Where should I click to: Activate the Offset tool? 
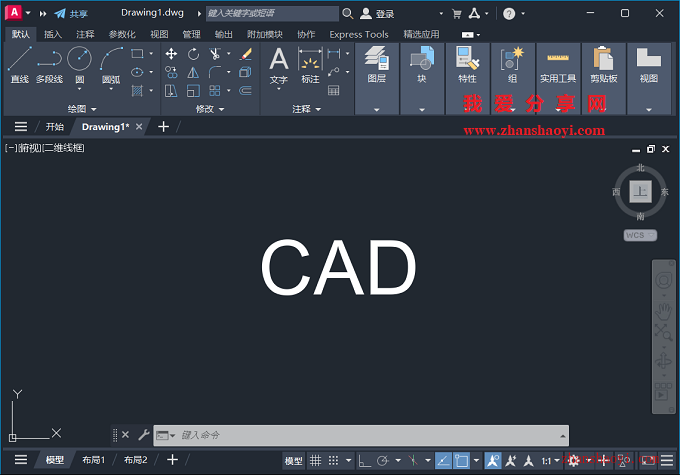245,91
